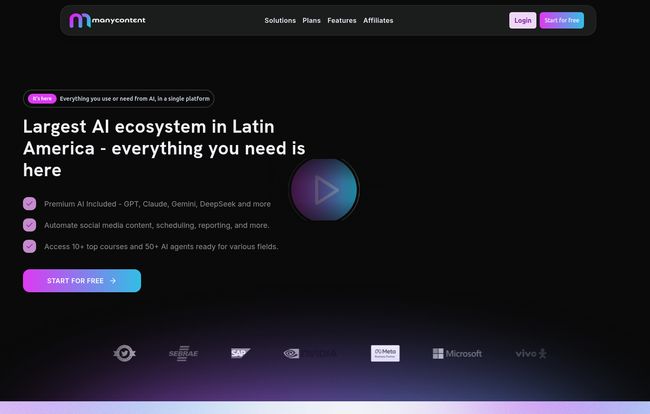This screenshot has width=650, height=414.
Task: Click the vivo partner logo
Action: click(530, 353)
